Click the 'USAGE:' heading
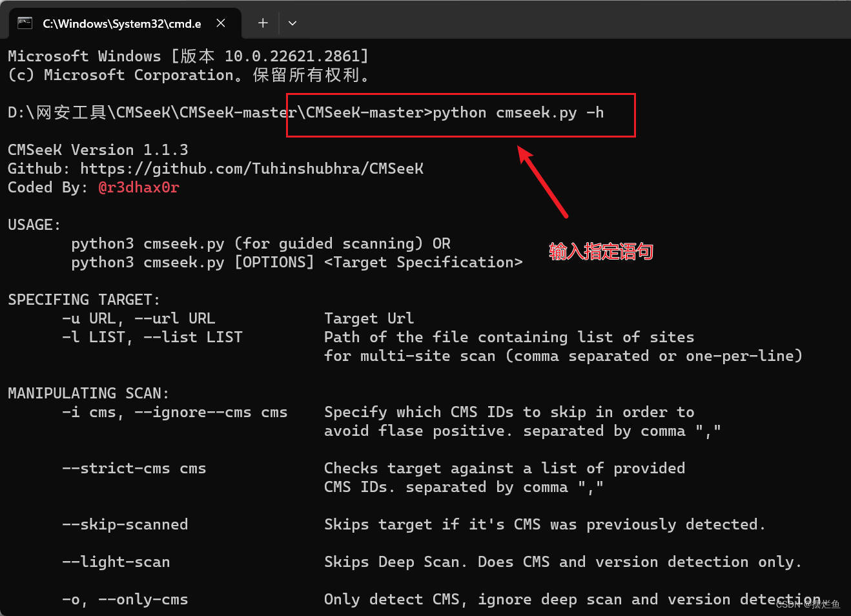The width and height of the screenshot is (851, 616). click(x=34, y=225)
